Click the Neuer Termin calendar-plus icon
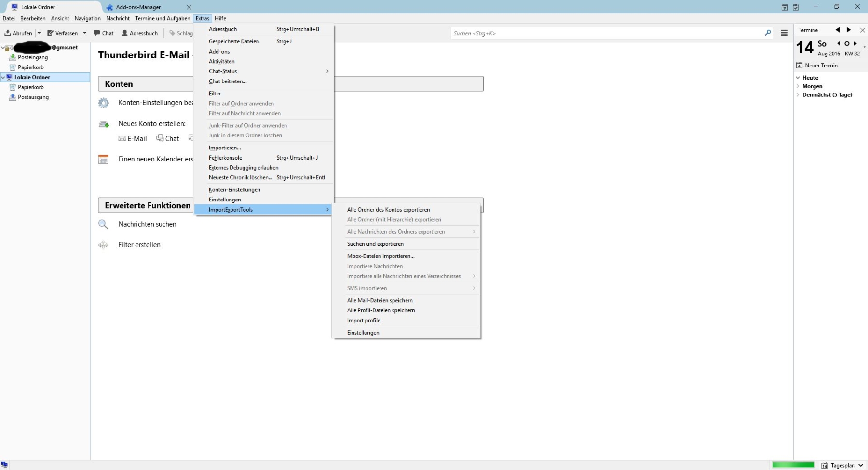This screenshot has width=868, height=470. pyautogui.click(x=800, y=66)
